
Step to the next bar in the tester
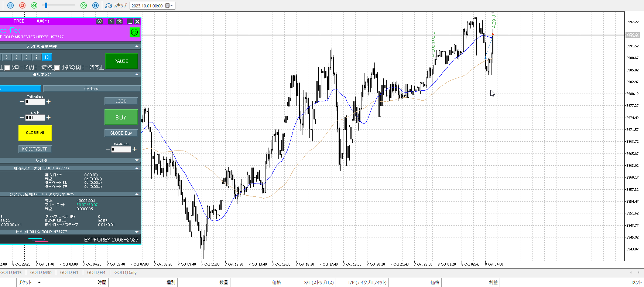coord(95,6)
